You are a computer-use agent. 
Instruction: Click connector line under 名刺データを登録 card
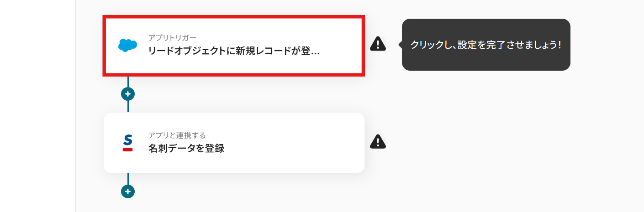coord(128,179)
